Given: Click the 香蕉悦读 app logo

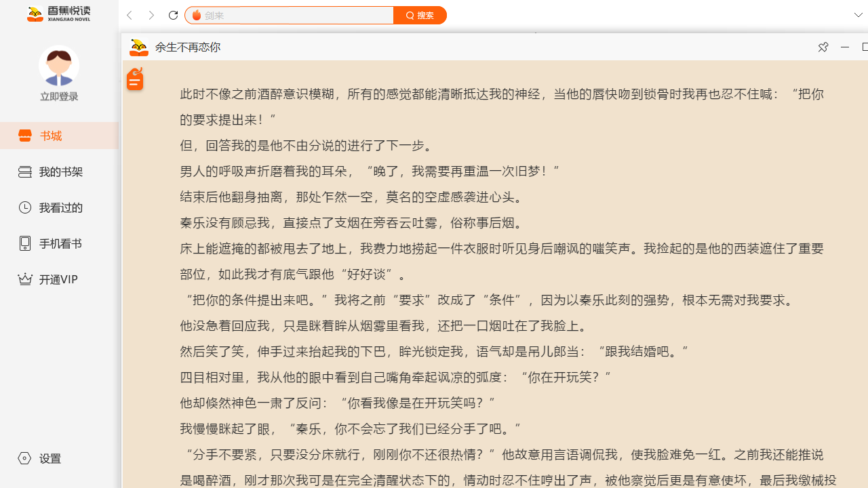Looking at the screenshot, I should coord(58,14).
